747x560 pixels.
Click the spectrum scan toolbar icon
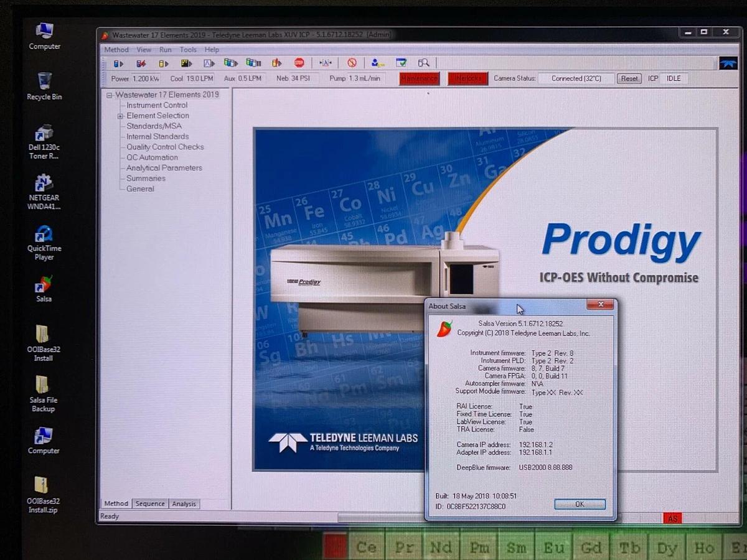click(209, 63)
